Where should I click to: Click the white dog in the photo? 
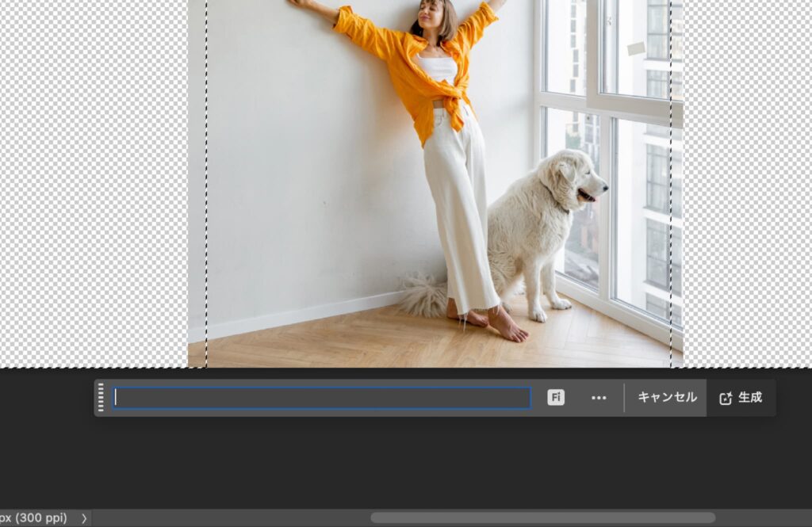[x=539, y=230]
